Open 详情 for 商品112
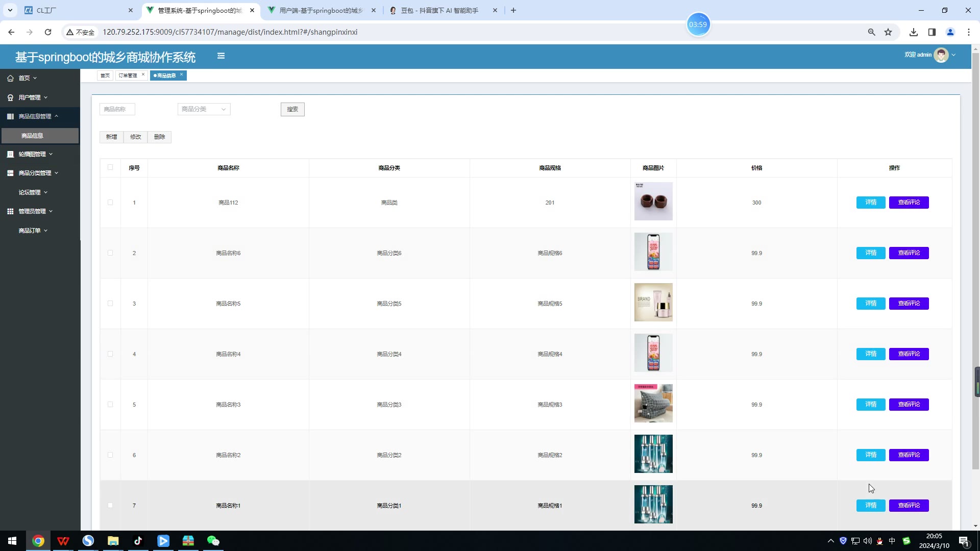 point(871,203)
